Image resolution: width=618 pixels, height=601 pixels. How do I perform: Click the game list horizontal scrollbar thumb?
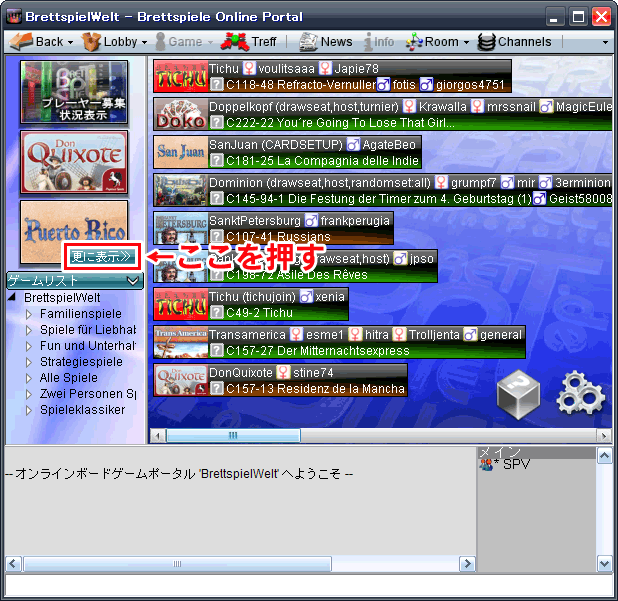[233, 436]
